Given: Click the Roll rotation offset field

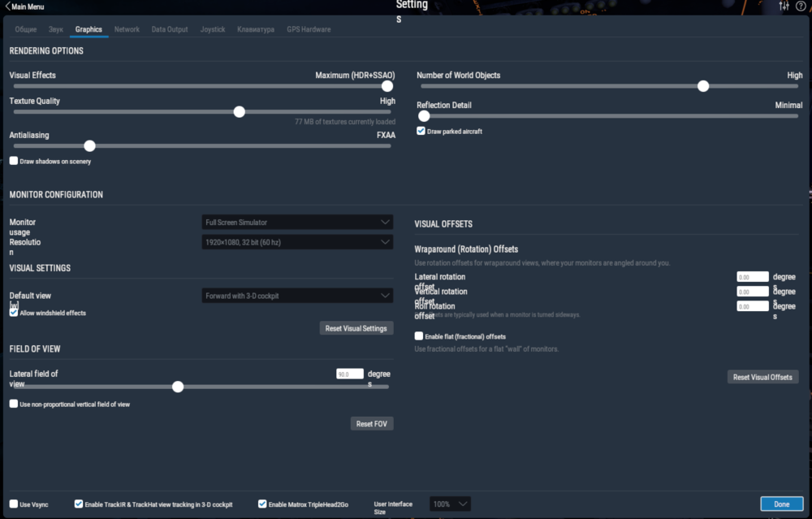Looking at the screenshot, I should pos(753,306).
